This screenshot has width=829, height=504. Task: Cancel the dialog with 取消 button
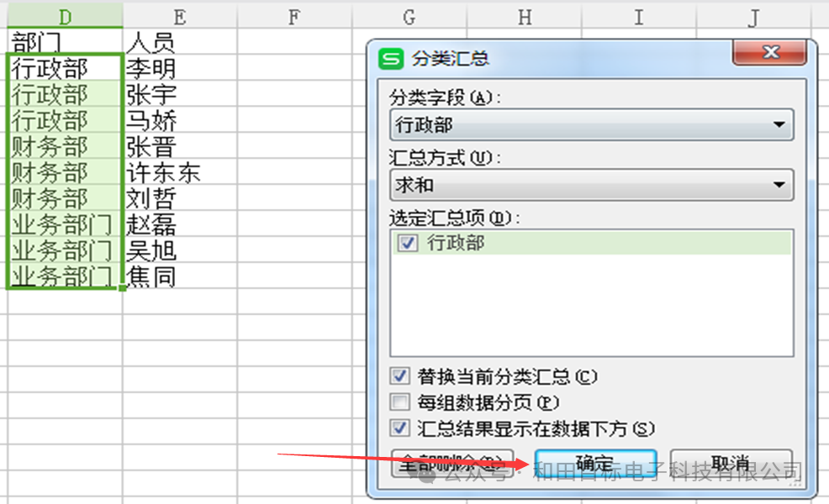point(731,464)
